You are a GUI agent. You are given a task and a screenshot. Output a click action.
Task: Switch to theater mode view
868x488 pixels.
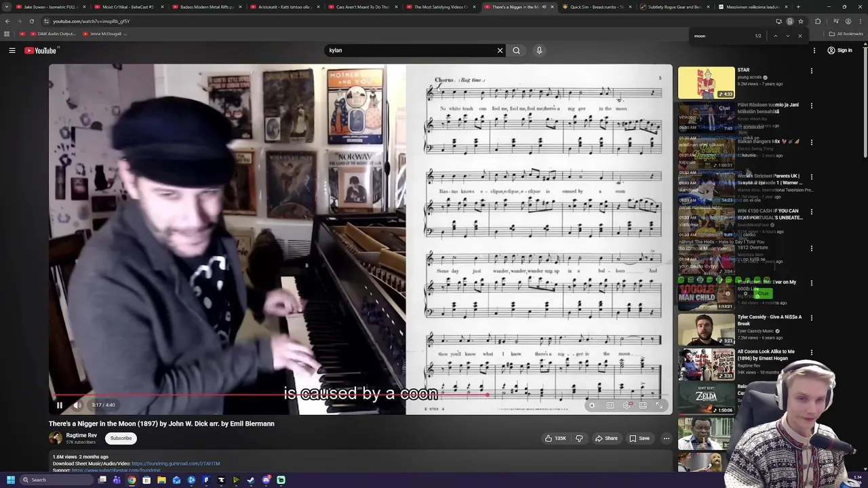coord(643,405)
